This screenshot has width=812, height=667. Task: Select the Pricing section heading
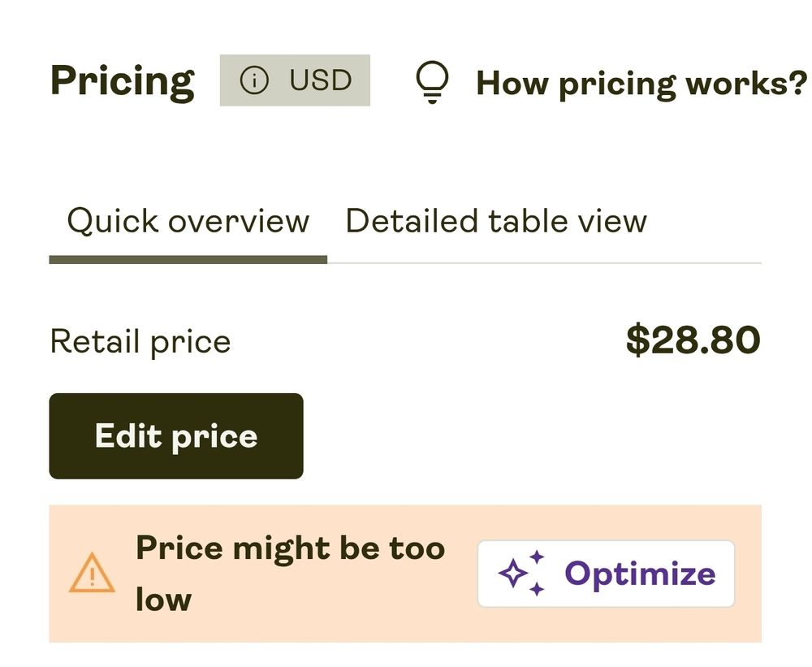pyautogui.click(x=123, y=80)
